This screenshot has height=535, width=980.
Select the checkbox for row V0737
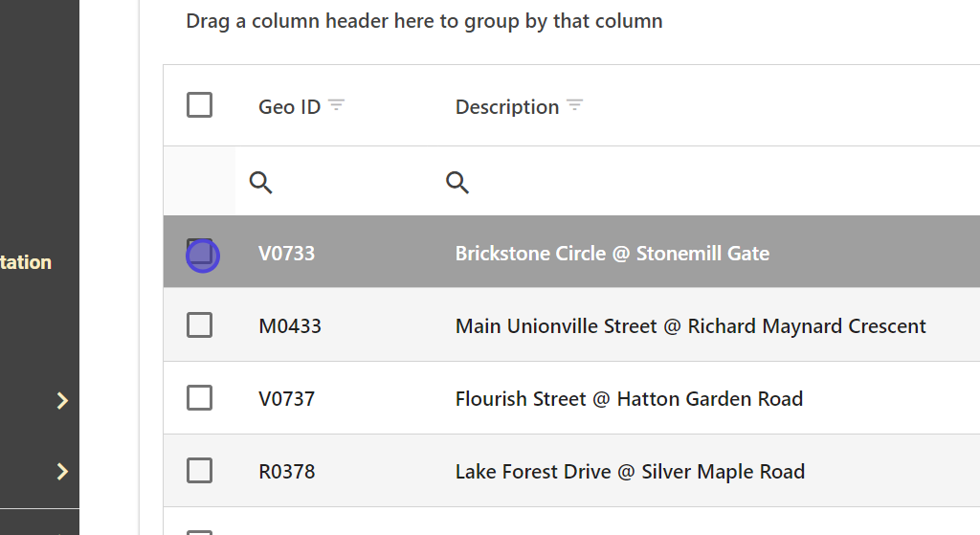(x=199, y=397)
